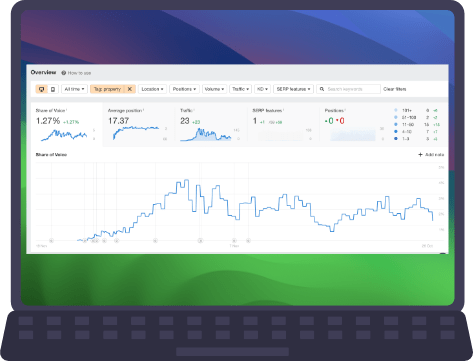Viewport: 473px width, 361px height.
Task: Click the plus icon for Add note
Action: [420, 155]
